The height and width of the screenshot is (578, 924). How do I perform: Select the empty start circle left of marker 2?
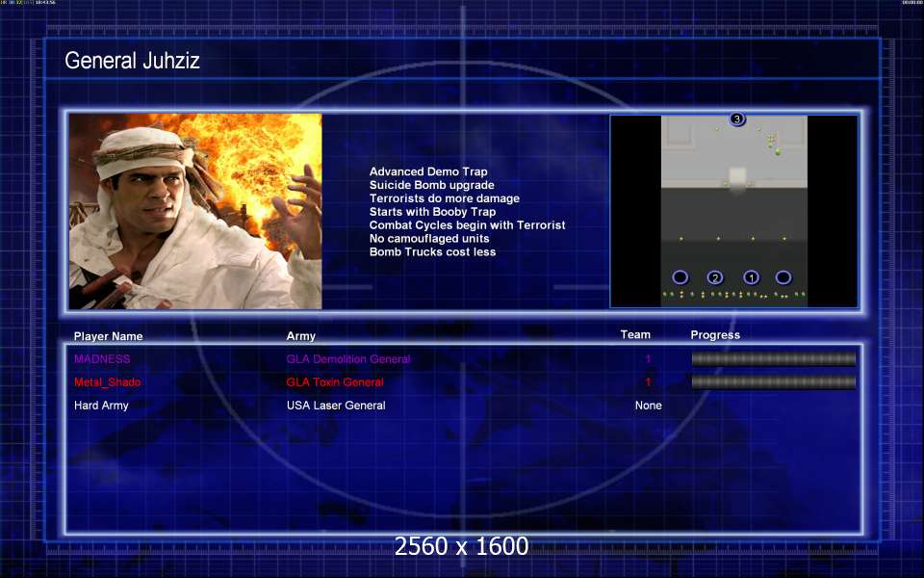[x=680, y=277]
